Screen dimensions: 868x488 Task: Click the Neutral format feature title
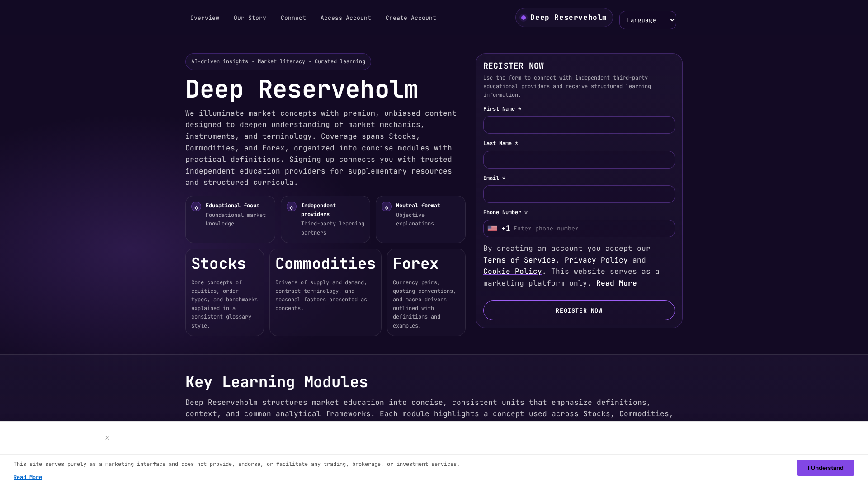click(x=418, y=206)
